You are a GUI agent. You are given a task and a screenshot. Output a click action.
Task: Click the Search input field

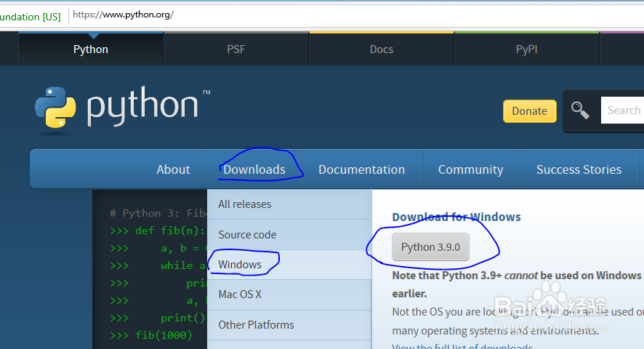click(x=623, y=111)
